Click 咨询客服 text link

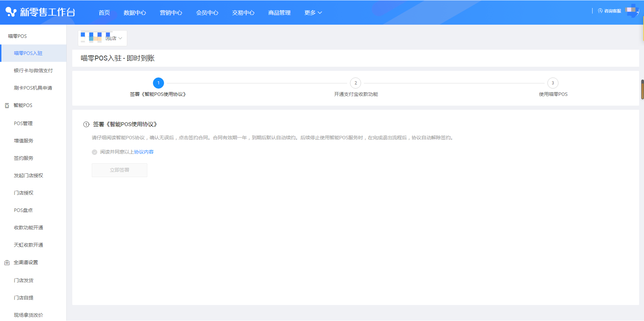click(x=613, y=11)
